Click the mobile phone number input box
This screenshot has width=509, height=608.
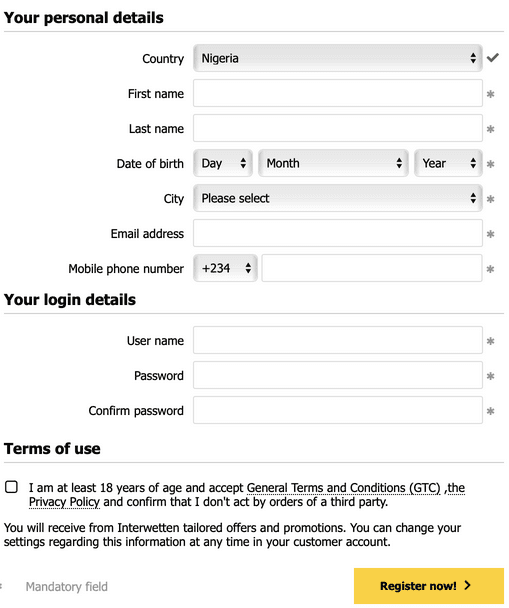point(372,268)
